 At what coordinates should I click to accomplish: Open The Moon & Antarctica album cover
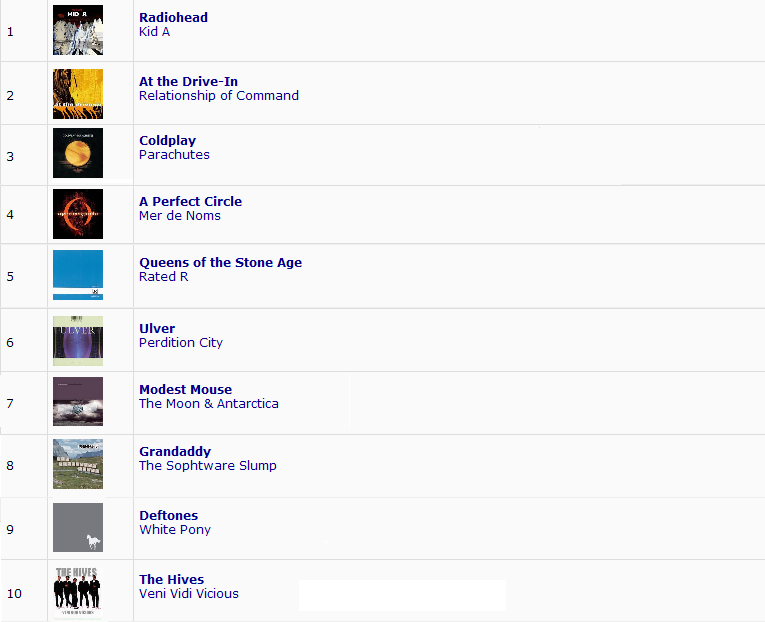78,401
